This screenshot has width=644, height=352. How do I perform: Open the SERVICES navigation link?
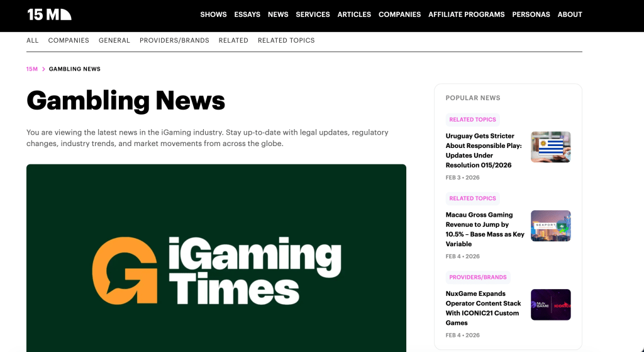[x=313, y=14]
